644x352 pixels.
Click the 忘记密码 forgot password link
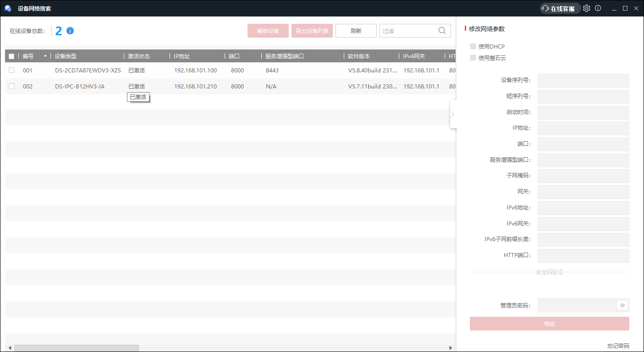pyautogui.click(x=618, y=346)
